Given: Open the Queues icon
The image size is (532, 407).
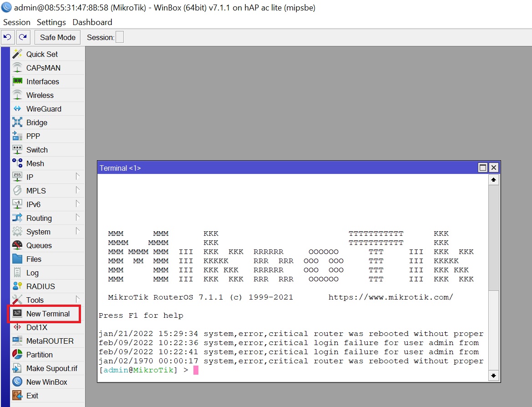Looking at the screenshot, I should (17, 245).
